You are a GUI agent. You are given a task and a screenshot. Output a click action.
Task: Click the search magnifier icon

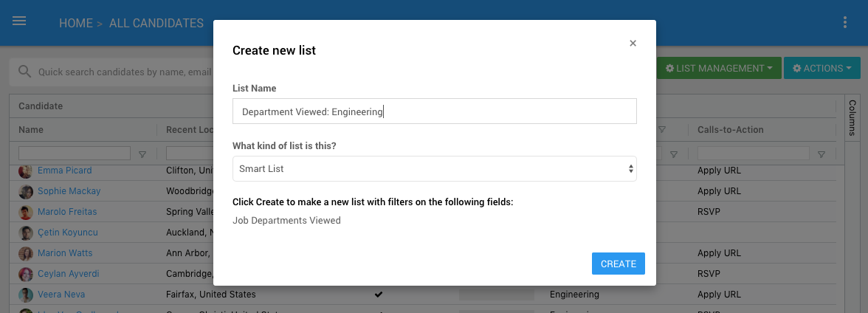point(25,72)
